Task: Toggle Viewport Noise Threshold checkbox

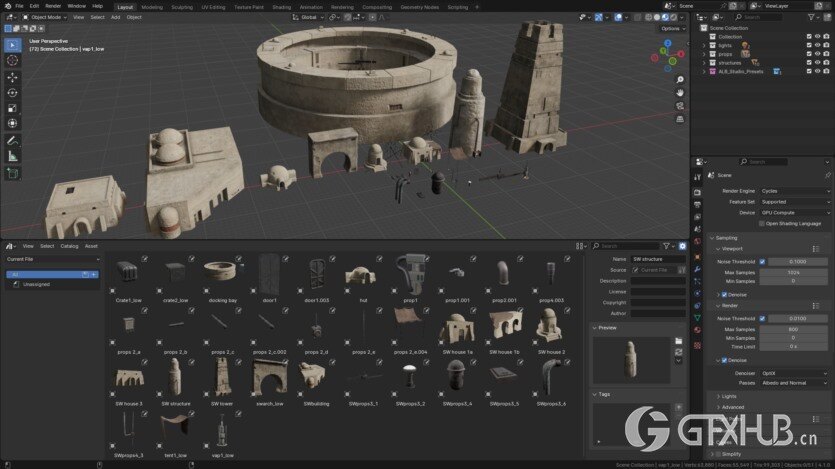Action: pyautogui.click(x=763, y=262)
